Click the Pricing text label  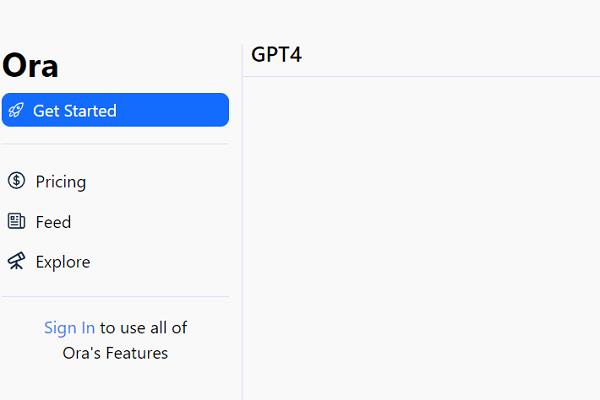[61, 181]
